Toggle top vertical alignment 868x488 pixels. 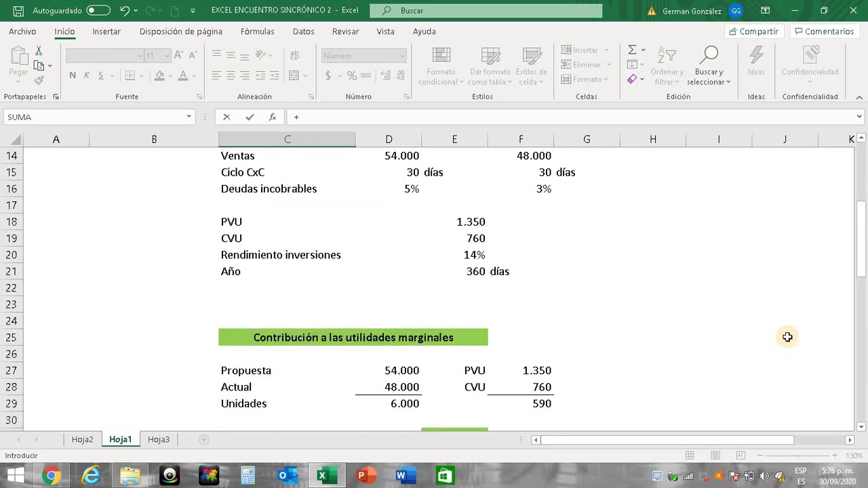tap(216, 56)
